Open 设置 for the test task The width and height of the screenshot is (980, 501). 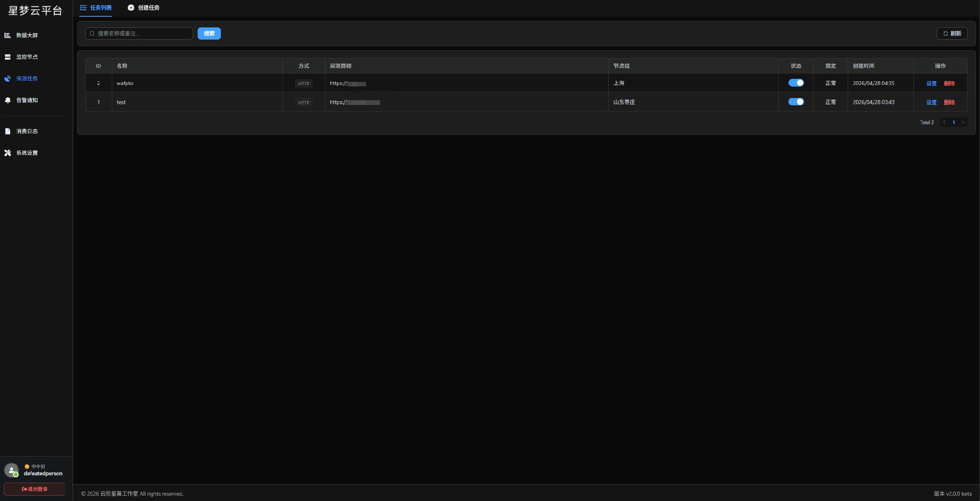[931, 102]
